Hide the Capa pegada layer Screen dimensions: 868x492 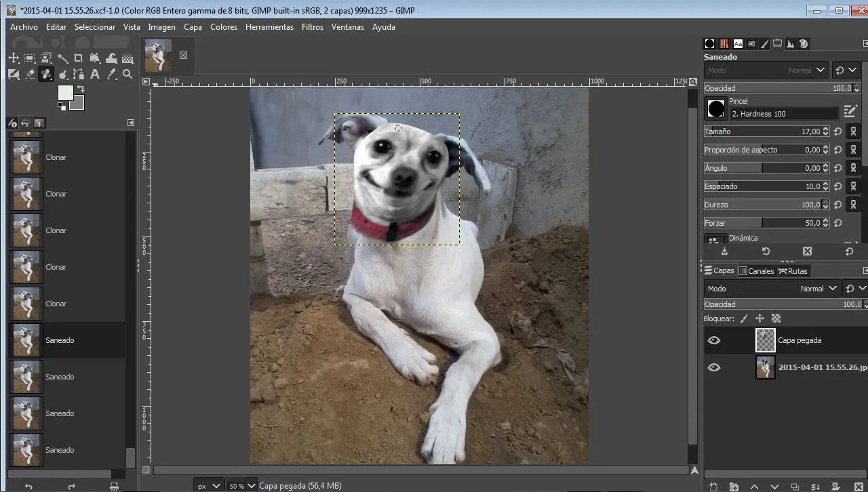click(x=714, y=340)
